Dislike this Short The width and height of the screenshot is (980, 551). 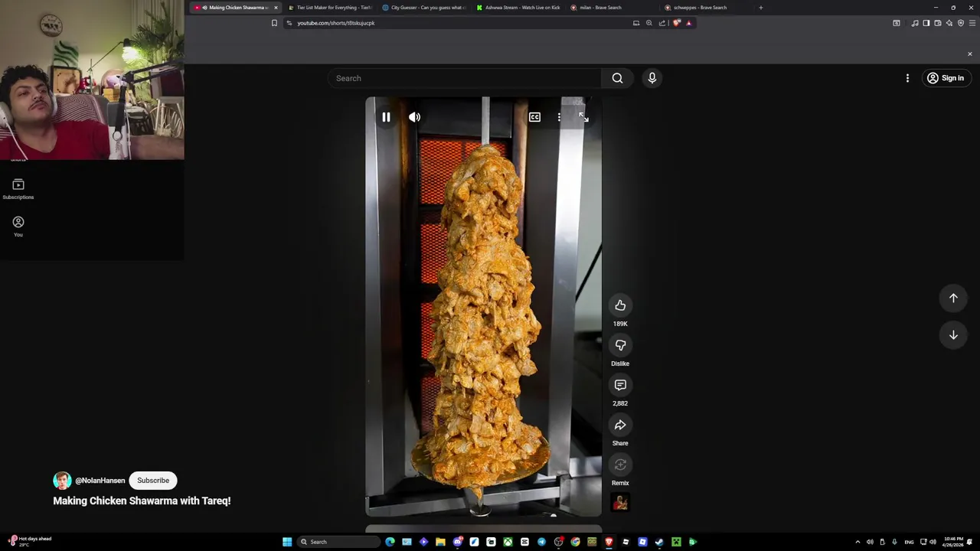point(620,345)
